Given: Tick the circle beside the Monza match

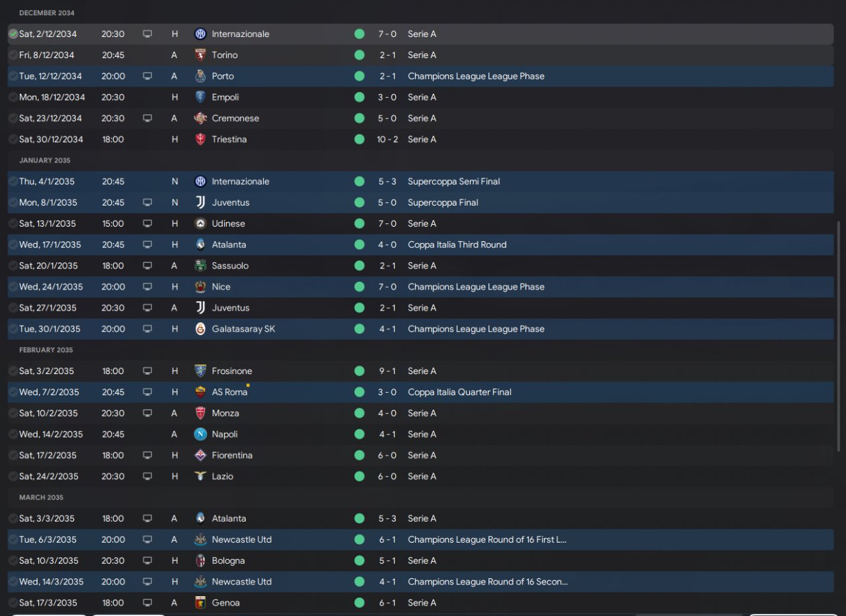Looking at the screenshot, I should coord(13,413).
